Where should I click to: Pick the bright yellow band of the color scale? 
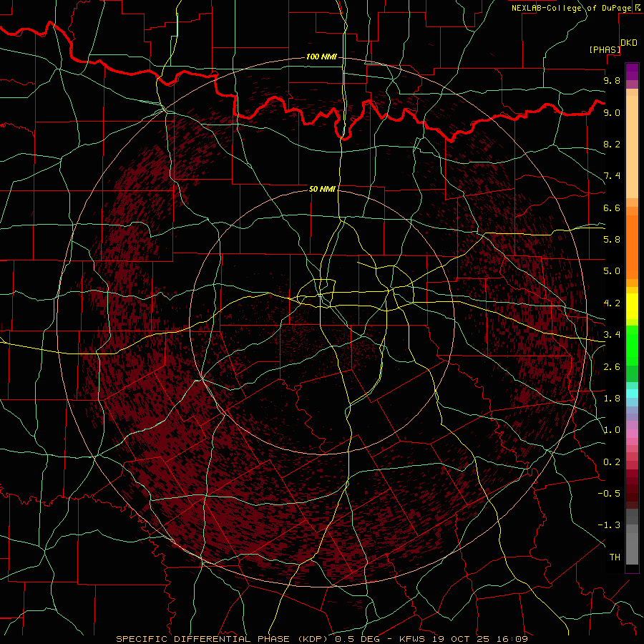click(x=632, y=306)
